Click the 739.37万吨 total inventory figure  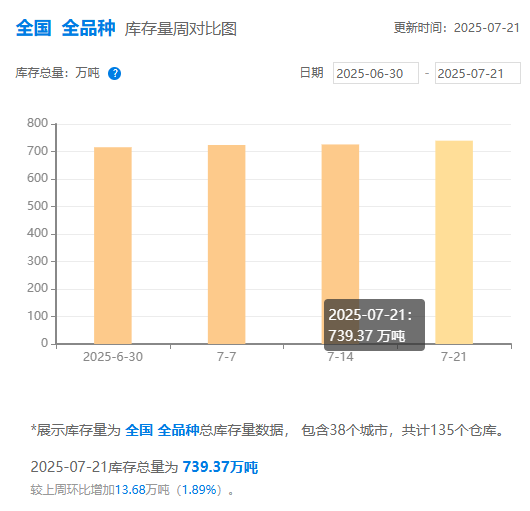[x=220, y=467]
